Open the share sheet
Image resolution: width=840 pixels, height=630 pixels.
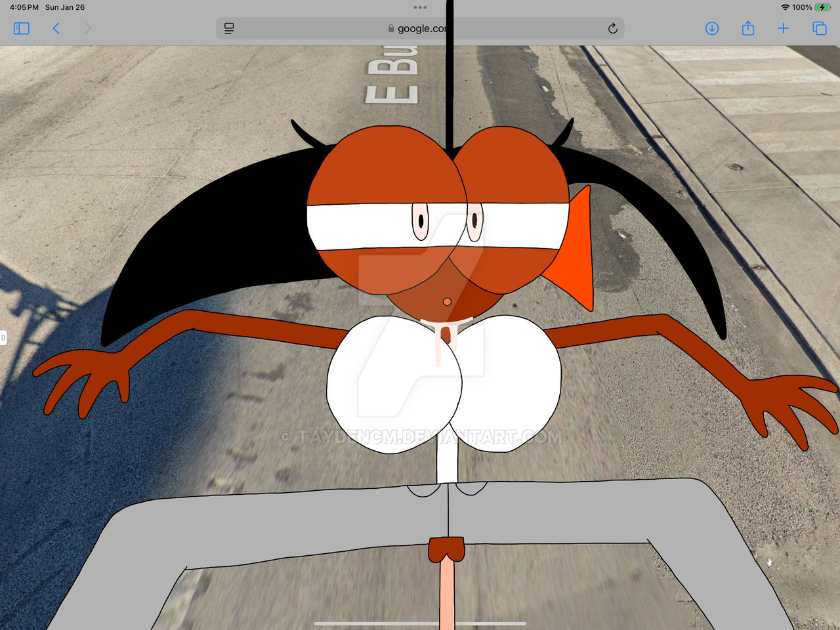pyautogui.click(x=748, y=28)
